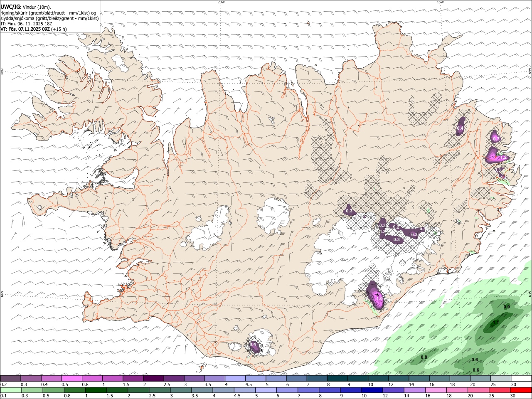Click the 0.4 value on the southern glacier
The height and width of the screenshot is (399, 532).
[x=253, y=345]
